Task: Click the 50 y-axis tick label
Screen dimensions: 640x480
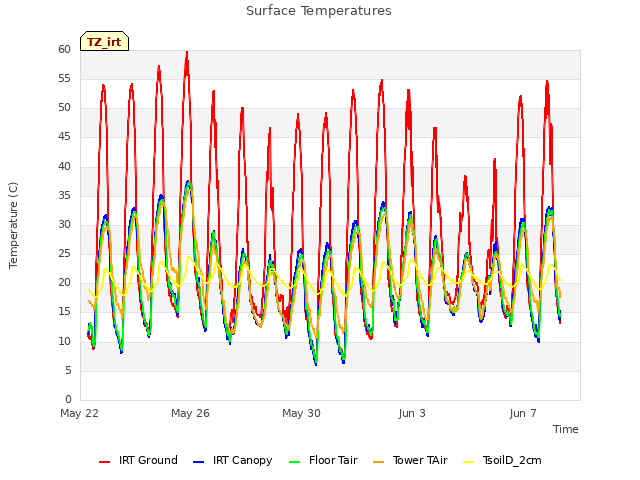Action: (x=64, y=108)
